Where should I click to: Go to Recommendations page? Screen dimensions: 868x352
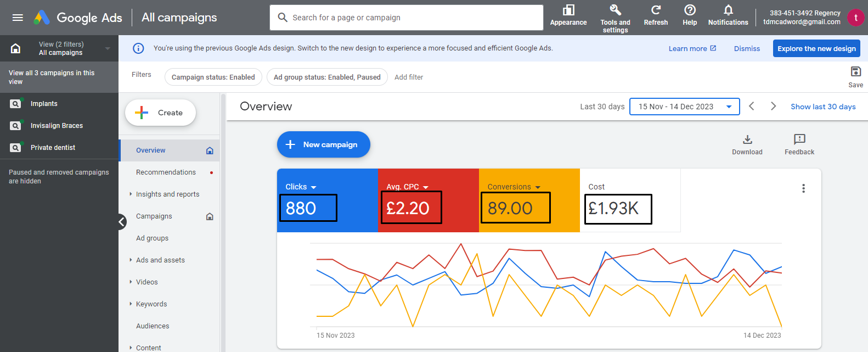pyautogui.click(x=166, y=172)
